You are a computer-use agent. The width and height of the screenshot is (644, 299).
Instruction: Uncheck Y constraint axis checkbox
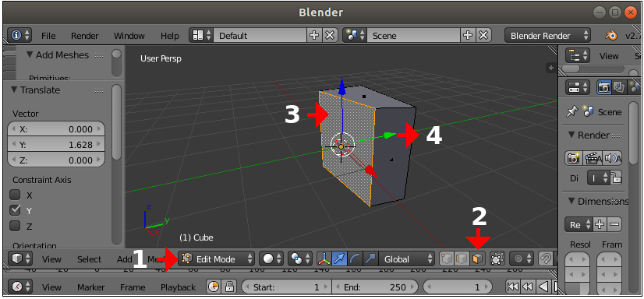[15, 210]
